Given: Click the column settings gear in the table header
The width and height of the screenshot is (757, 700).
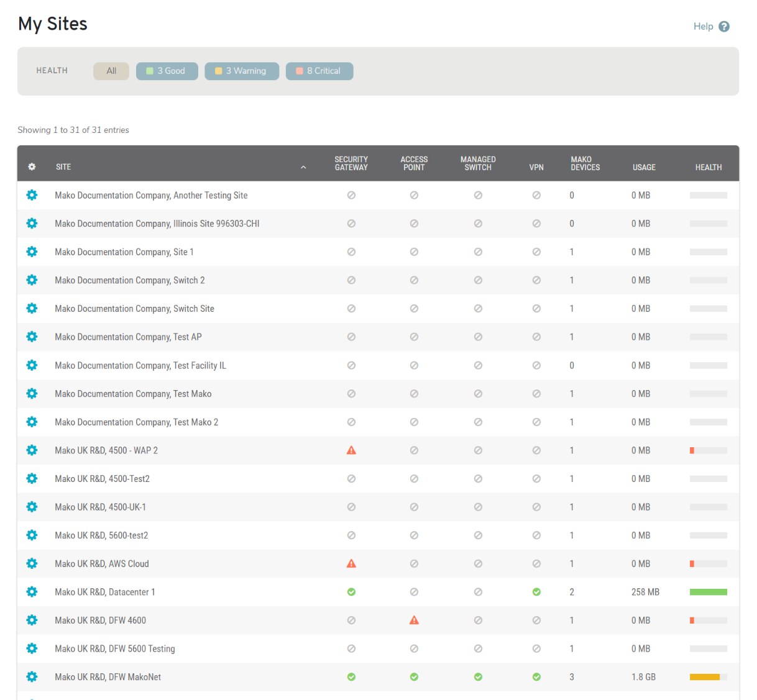Looking at the screenshot, I should [32, 166].
